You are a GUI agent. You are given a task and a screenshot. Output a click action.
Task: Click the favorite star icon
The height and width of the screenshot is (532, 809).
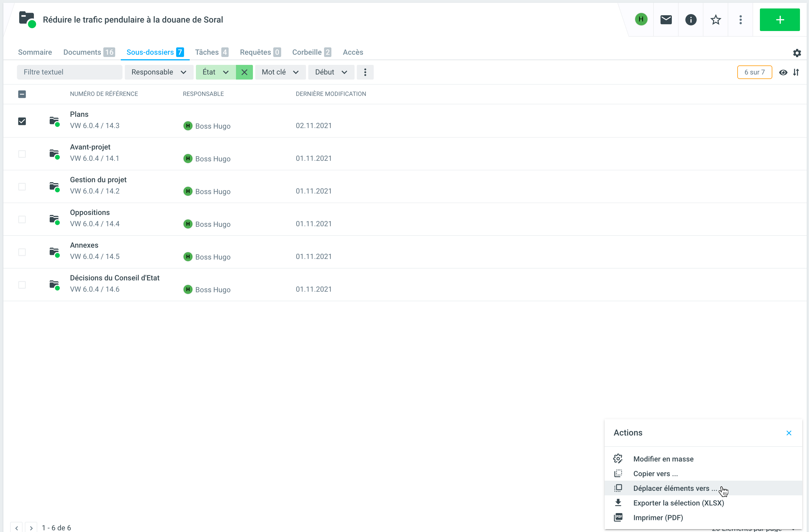pyautogui.click(x=716, y=20)
